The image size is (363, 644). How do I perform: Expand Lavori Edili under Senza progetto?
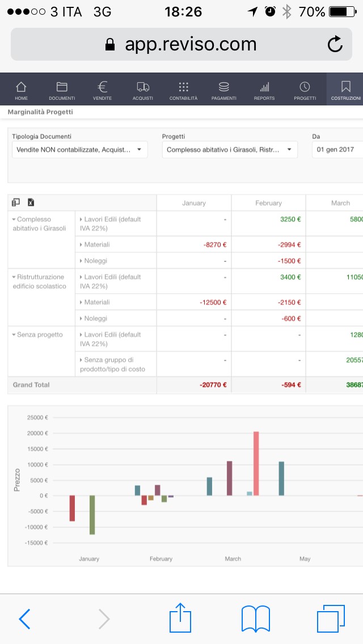point(82,334)
